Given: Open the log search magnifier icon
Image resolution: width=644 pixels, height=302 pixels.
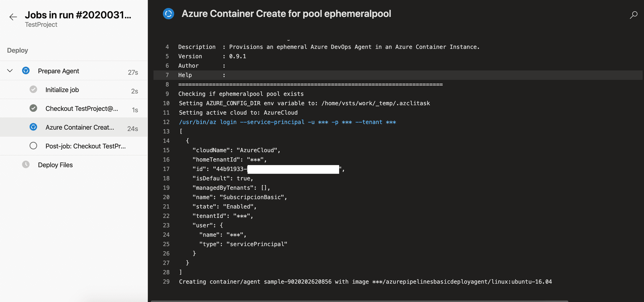Looking at the screenshot, I should [x=633, y=15].
